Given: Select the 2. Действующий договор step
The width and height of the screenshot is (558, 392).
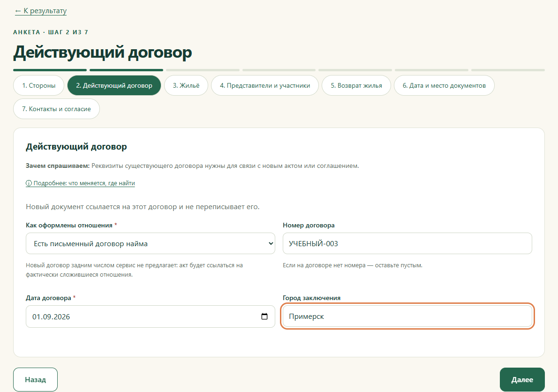Looking at the screenshot, I should pyautogui.click(x=114, y=85).
